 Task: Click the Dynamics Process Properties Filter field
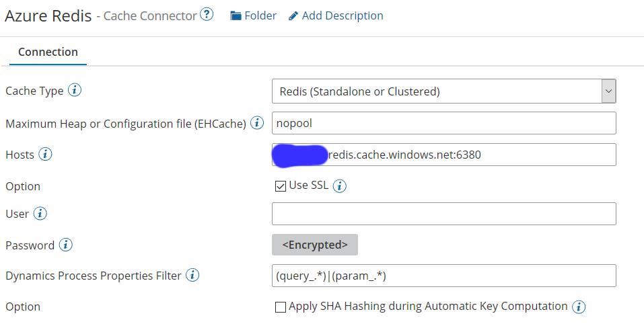(x=444, y=276)
